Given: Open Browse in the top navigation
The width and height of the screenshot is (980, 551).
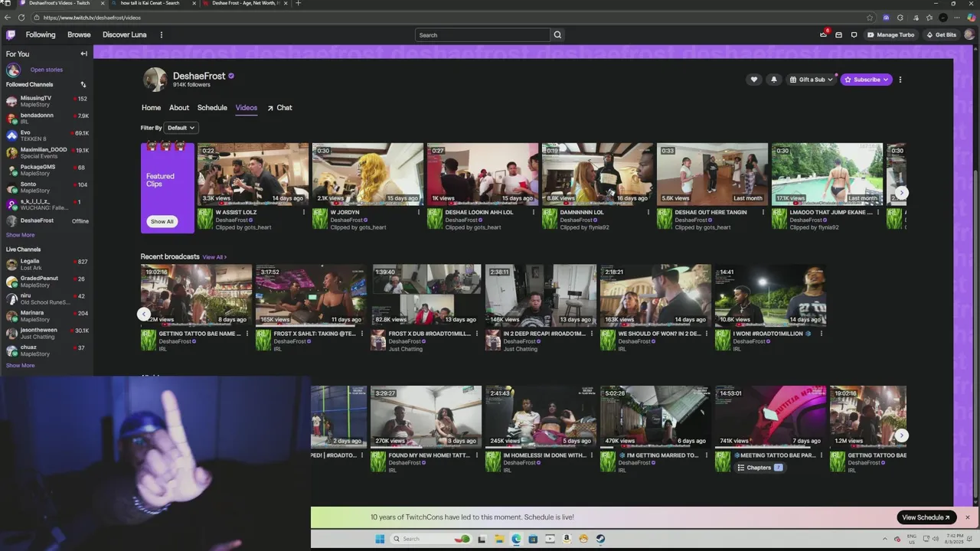Looking at the screenshot, I should 79,34.
